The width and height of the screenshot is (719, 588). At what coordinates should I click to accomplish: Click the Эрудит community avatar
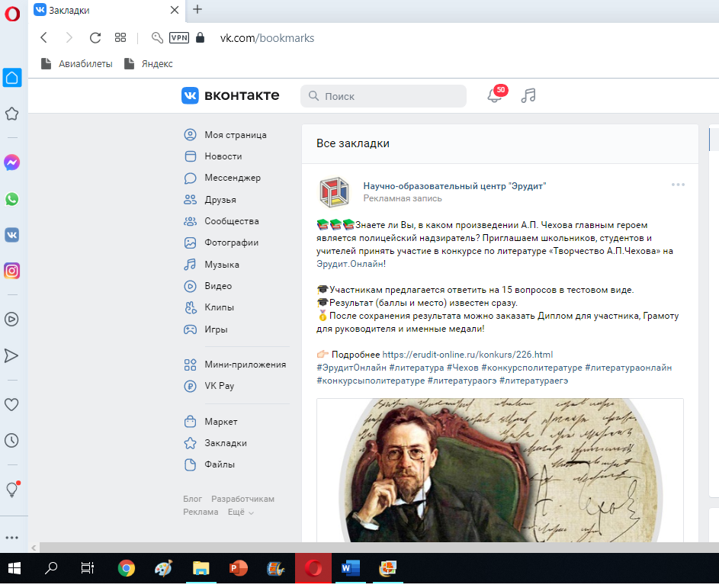[x=334, y=191]
